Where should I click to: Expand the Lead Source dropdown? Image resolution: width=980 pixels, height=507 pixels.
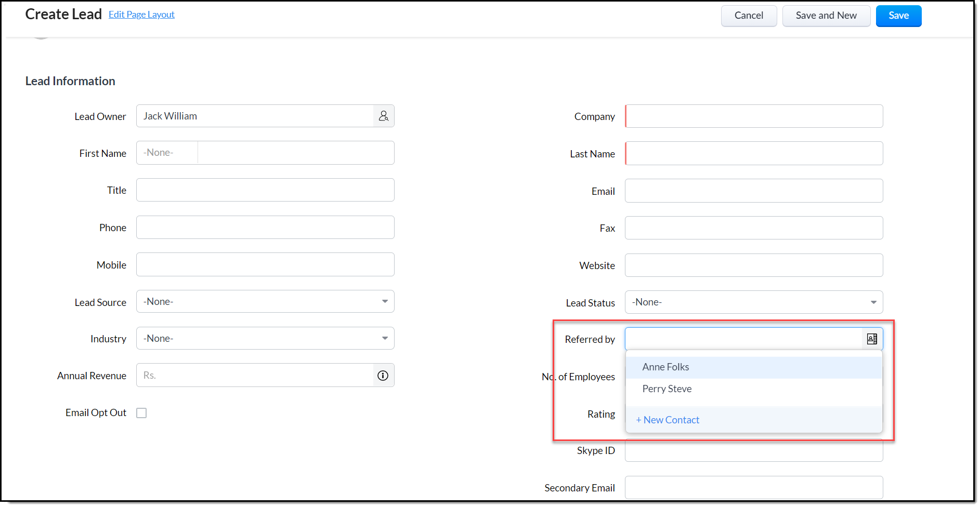pos(265,302)
